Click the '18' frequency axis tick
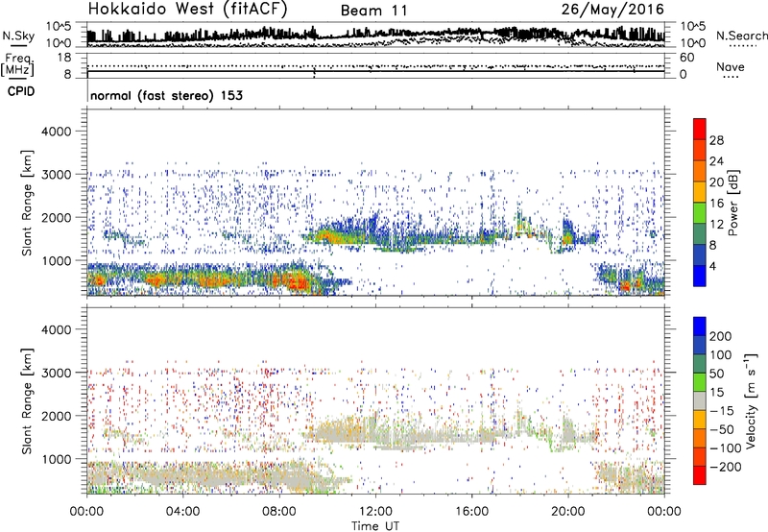Viewport: 768px width, 532px height. coord(64,58)
